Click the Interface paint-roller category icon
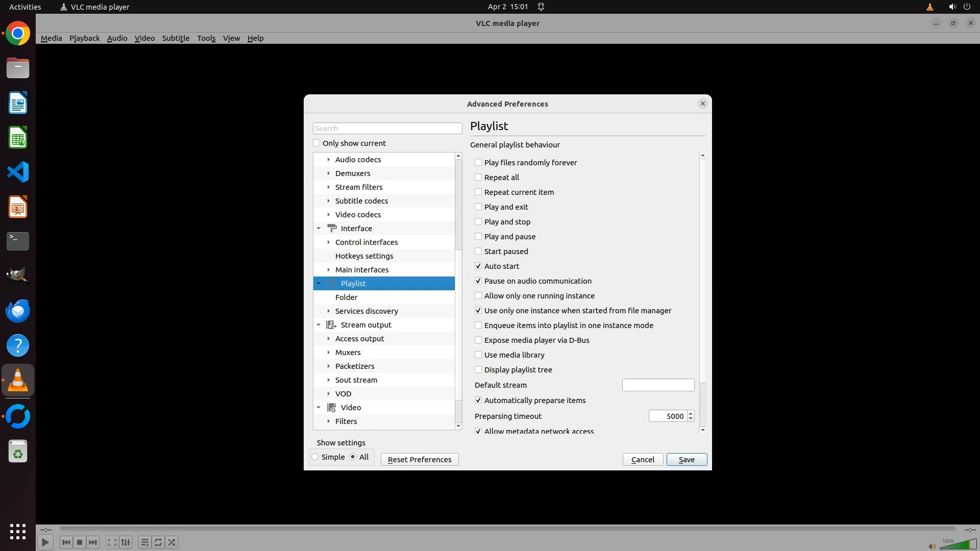 (x=332, y=228)
